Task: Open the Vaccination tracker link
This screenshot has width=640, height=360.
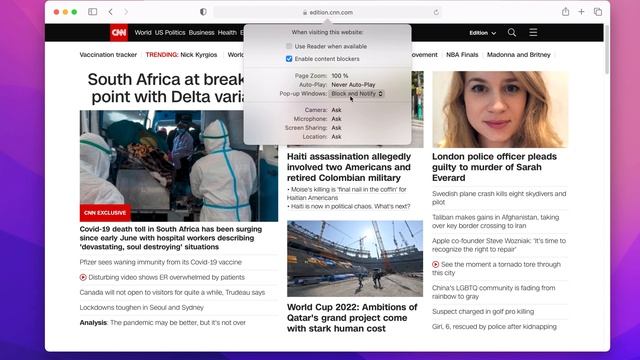Action: coord(108,55)
